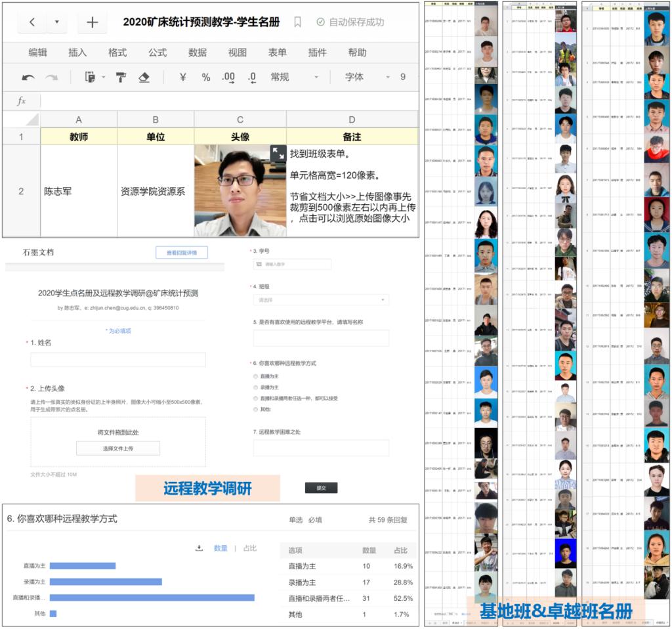
Task: Select the 直播为主 radio option
Action: coord(256,376)
